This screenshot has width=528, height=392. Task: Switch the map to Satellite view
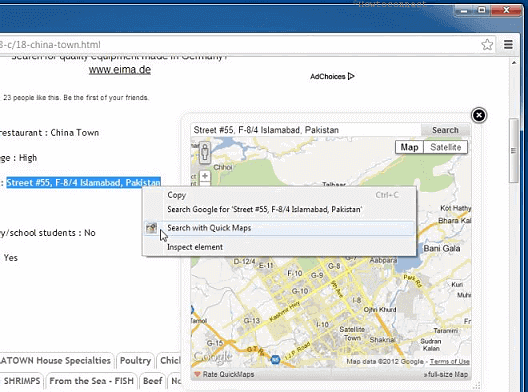pos(446,147)
